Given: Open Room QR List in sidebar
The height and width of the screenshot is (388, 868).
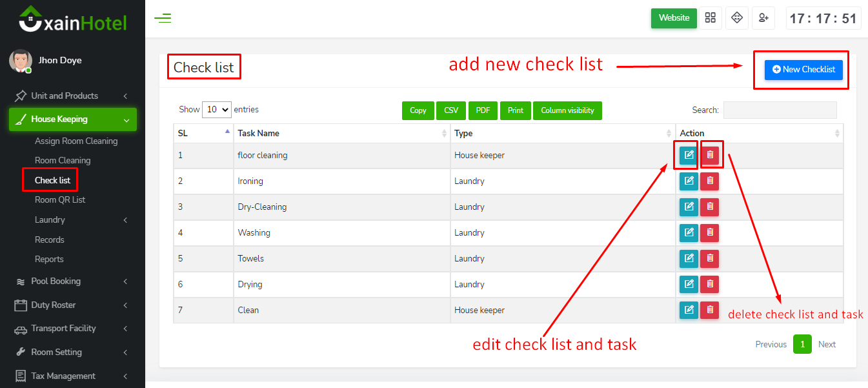Looking at the screenshot, I should click(x=60, y=200).
